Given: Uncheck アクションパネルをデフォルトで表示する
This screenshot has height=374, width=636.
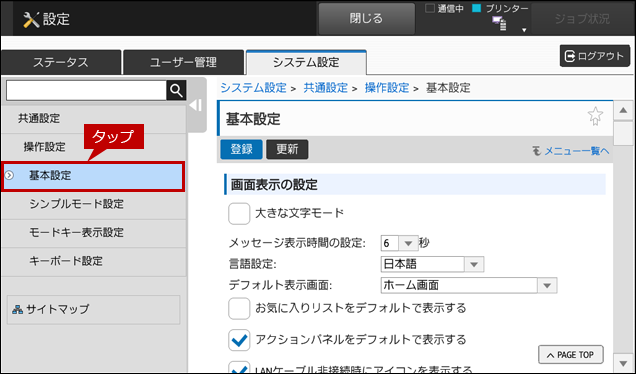Looking at the screenshot, I should click(x=239, y=340).
